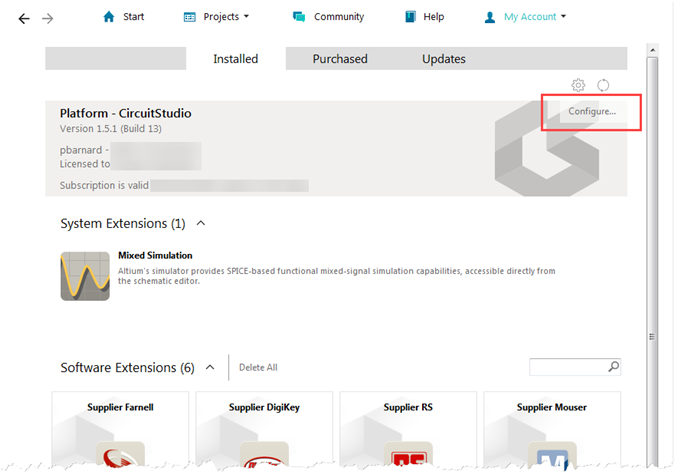Select the Platform - CircuitStudio heading
This screenshot has height=474, width=674.
pyautogui.click(x=126, y=113)
